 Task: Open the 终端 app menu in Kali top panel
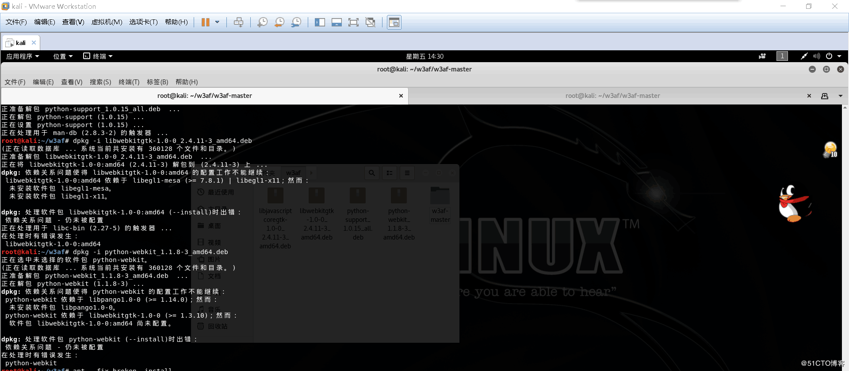pyautogui.click(x=97, y=56)
